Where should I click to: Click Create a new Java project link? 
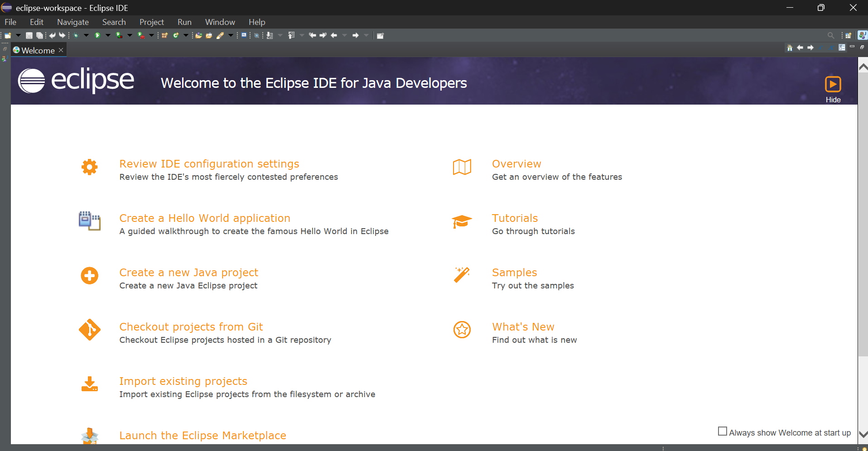pyautogui.click(x=188, y=273)
